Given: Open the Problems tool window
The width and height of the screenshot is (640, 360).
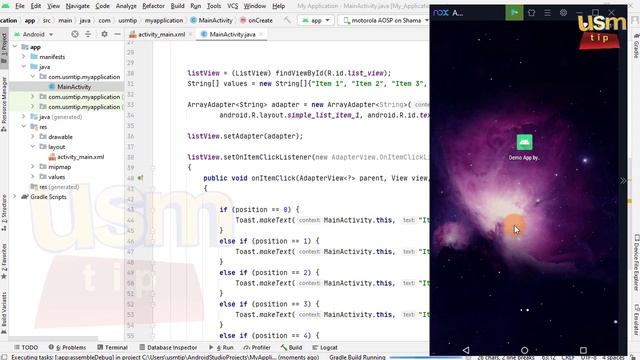Looking at the screenshot, I should [x=67, y=347].
